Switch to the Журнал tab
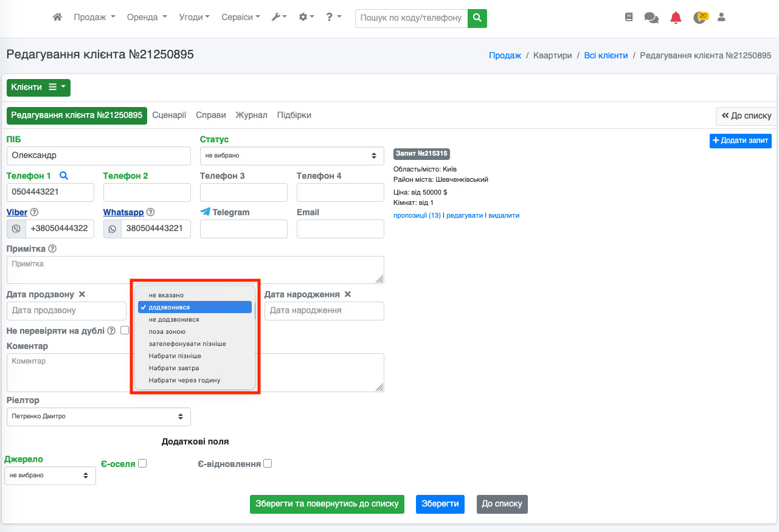 [251, 115]
